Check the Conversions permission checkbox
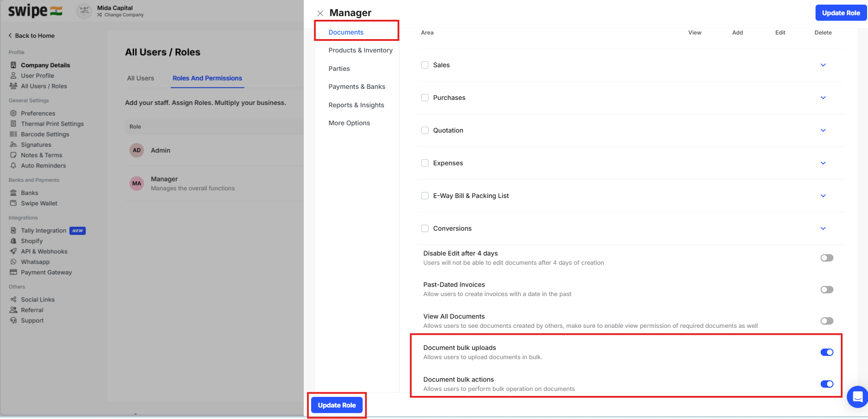Viewport: 868px width, 419px height. 425,228
